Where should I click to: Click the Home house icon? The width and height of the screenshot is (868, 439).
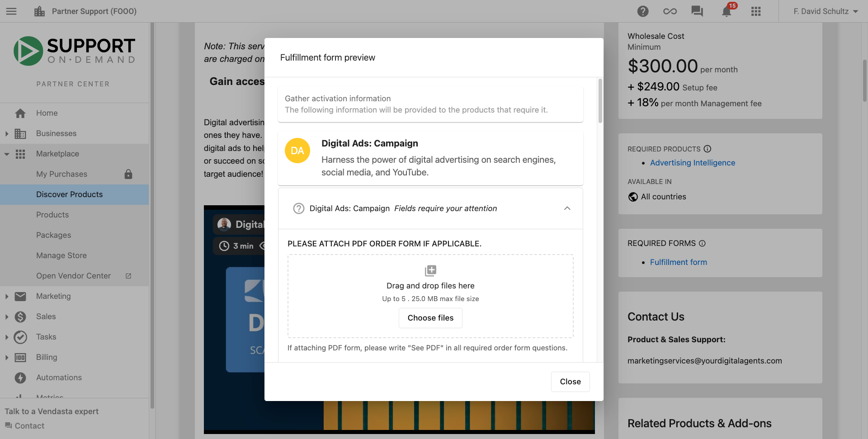[x=20, y=113]
